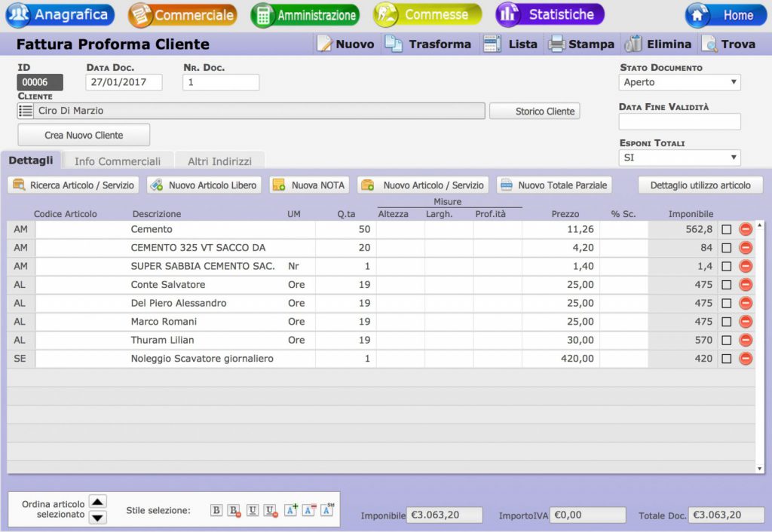Check the Del Piero Alessandro row box
Viewport: 772px width, 532px height.
pyautogui.click(x=726, y=303)
